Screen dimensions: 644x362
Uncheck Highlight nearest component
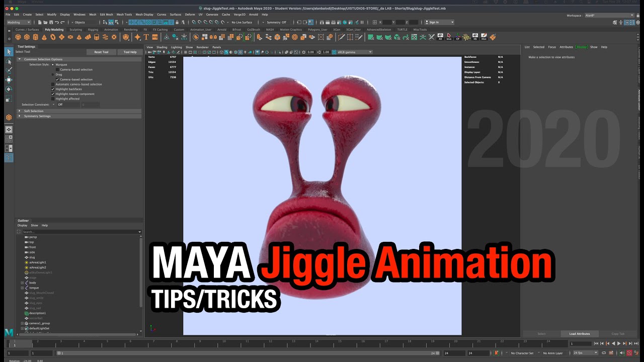[x=53, y=94]
